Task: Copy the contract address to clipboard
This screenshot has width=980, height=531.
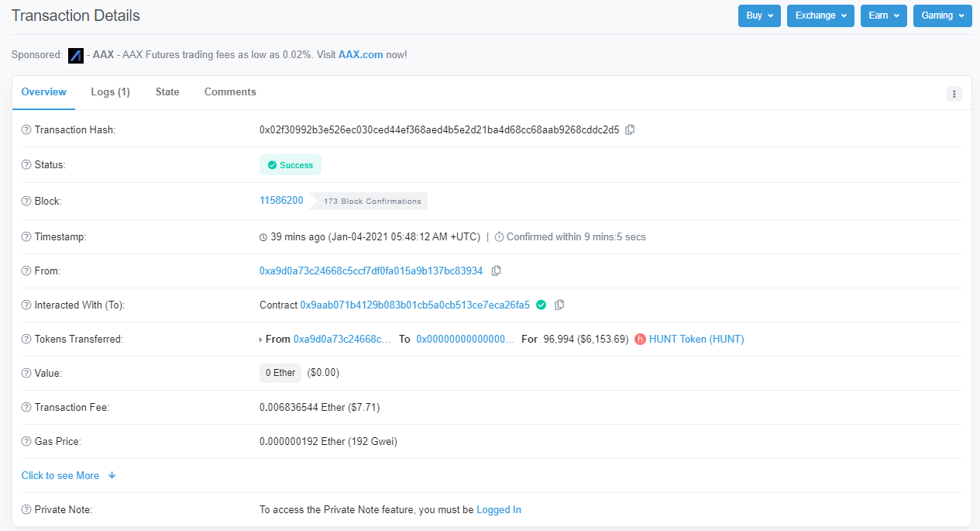Action: tap(559, 305)
